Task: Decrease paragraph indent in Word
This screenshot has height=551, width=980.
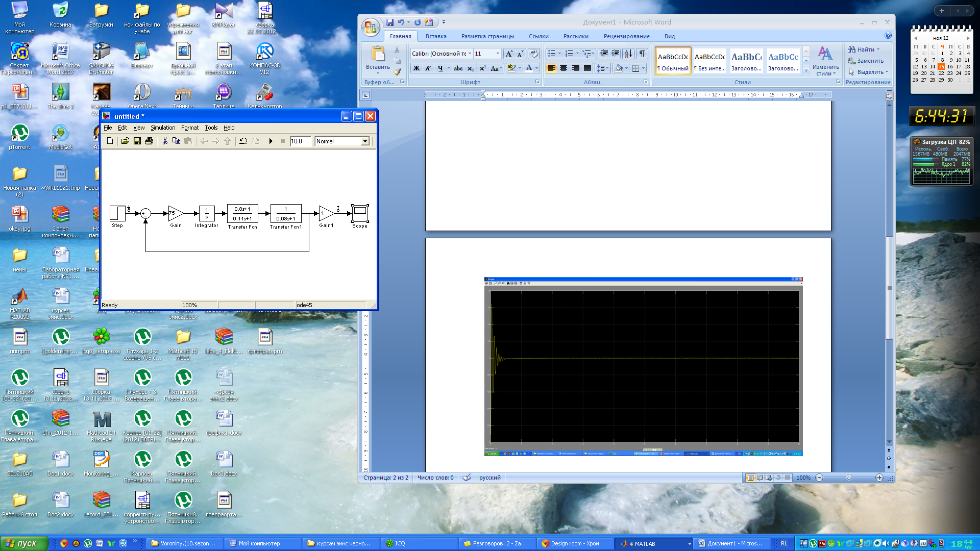Action: tap(604, 54)
